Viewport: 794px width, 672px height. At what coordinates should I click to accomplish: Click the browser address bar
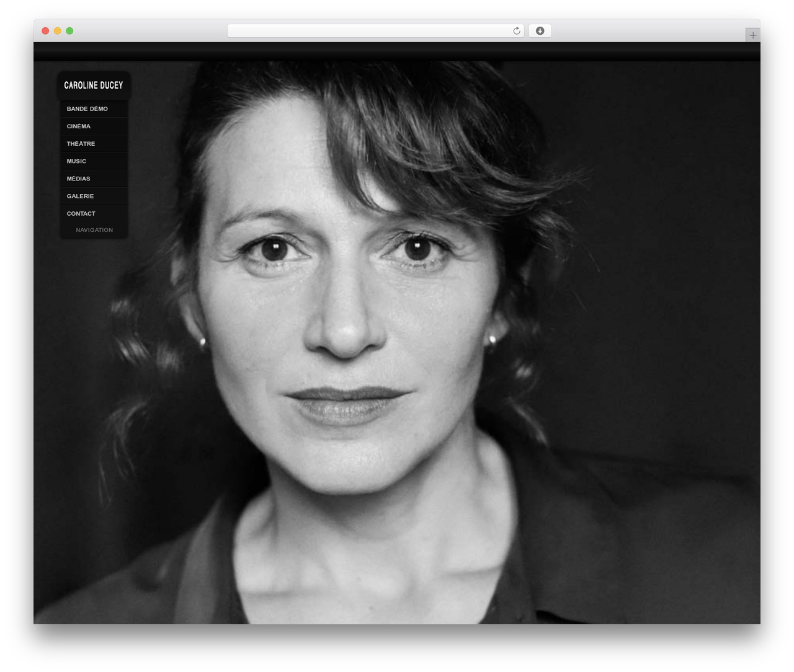(375, 31)
